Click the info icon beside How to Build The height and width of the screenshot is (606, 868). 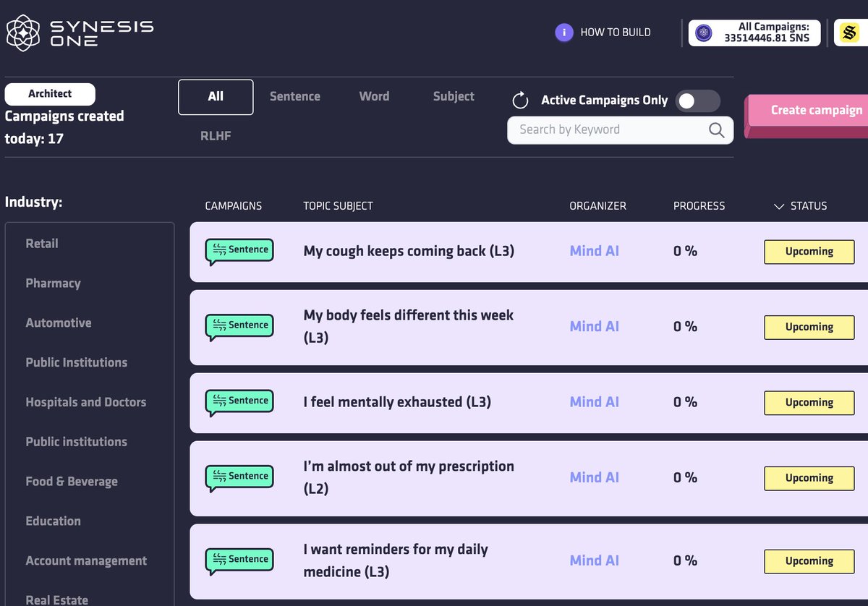pyautogui.click(x=564, y=33)
